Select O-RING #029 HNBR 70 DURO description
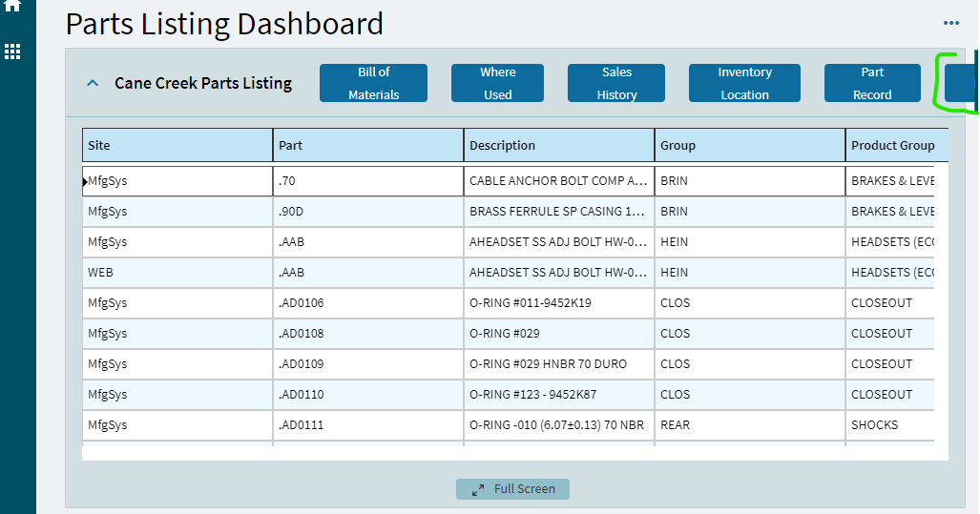Viewport: 980px width, 514px height. point(559,364)
